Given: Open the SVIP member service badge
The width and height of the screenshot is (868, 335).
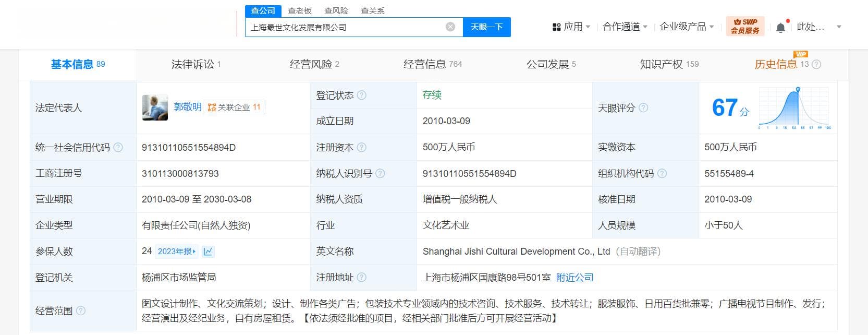Looking at the screenshot, I should point(745,26).
